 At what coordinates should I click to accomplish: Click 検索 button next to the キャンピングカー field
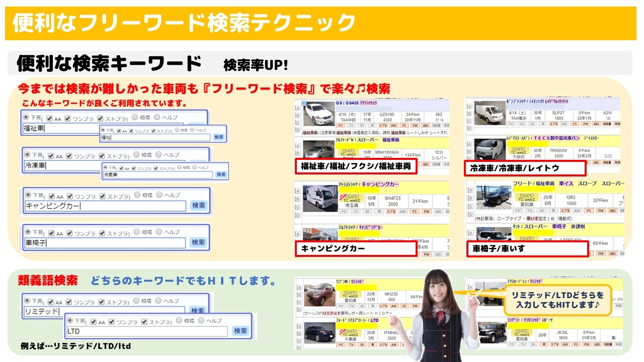click(x=199, y=205)
